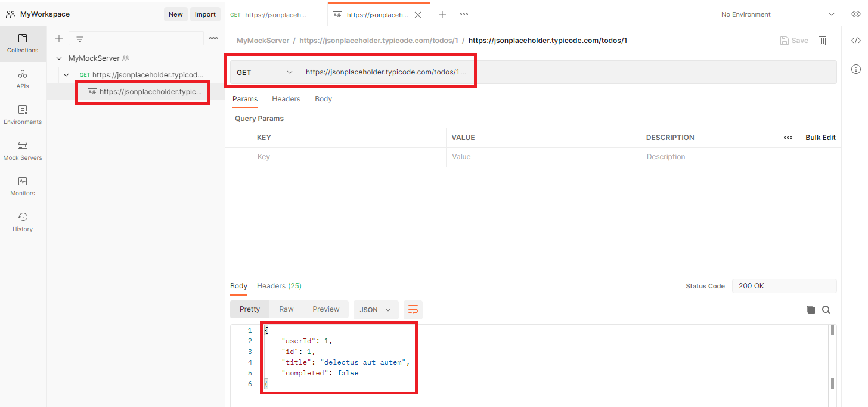The image size is (868, 407).
Task: Close the active example tab
Action: click(418, 15)
